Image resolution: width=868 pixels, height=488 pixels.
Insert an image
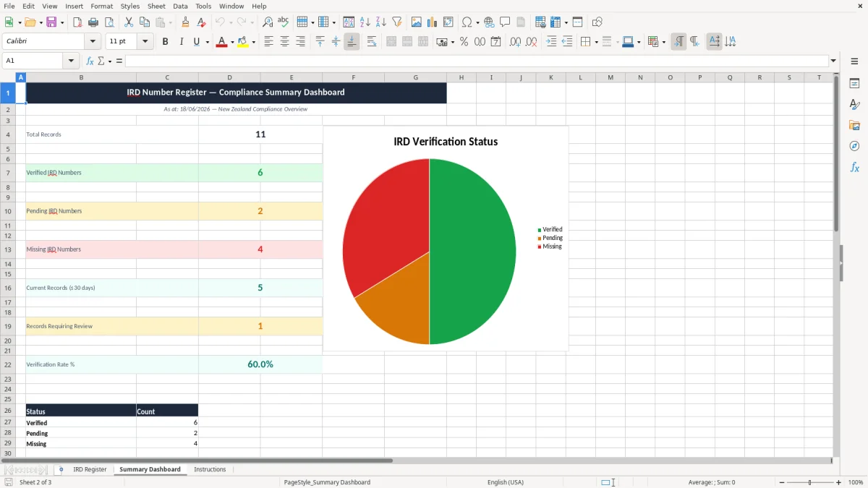coord(417,22)
